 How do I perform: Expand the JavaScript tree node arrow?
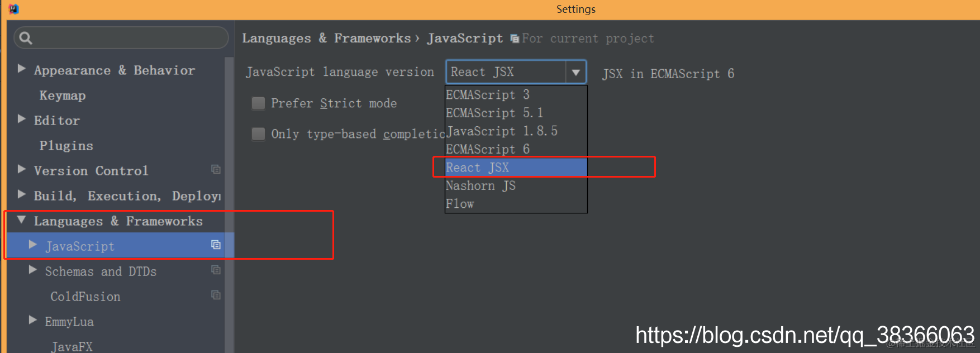[x=33, y=245]
